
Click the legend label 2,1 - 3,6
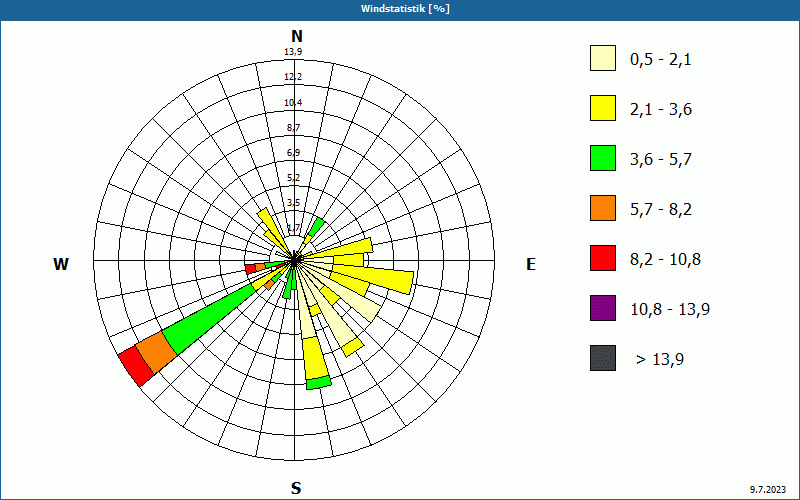click(661, 110)
